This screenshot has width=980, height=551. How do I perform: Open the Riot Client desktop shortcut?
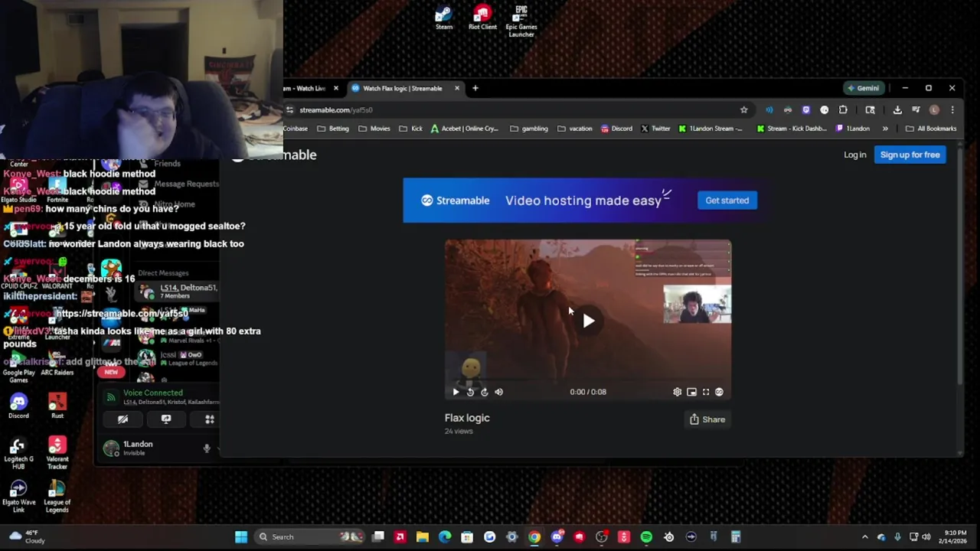pyautogui.click(x=482, y=18)
